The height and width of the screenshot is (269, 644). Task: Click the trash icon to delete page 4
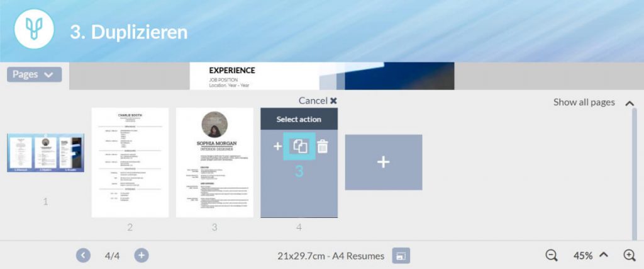point(323,147)
